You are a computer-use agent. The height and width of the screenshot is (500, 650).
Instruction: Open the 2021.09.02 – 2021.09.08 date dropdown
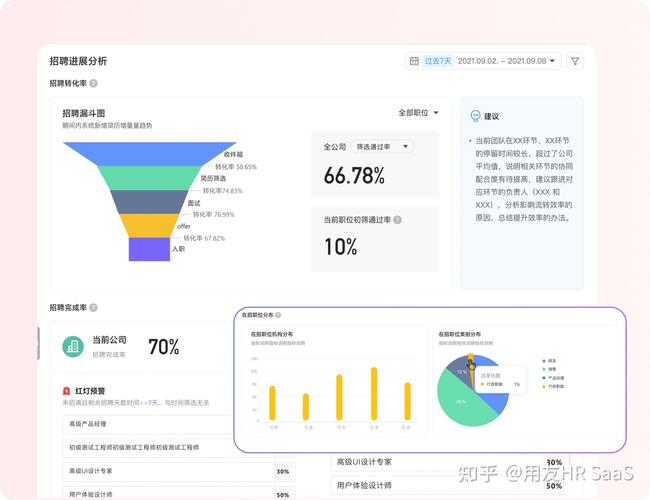pos(506,61)
